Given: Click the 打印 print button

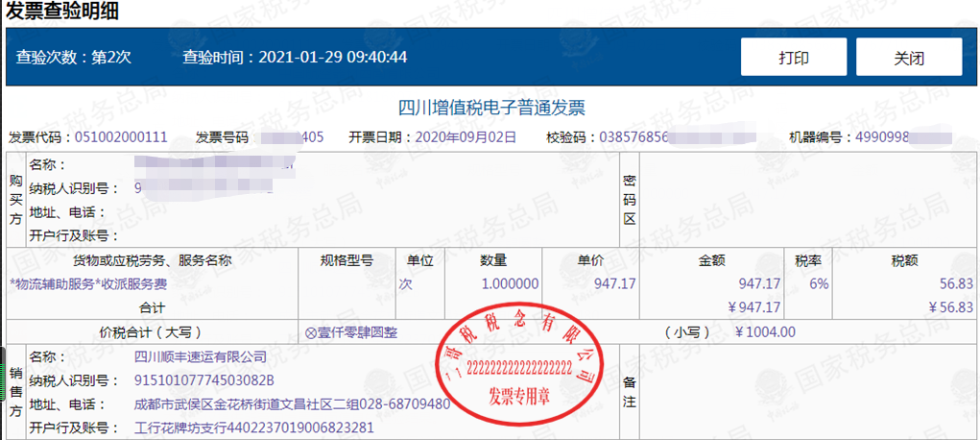Looking at the screenshot, I should pos(794,57).
